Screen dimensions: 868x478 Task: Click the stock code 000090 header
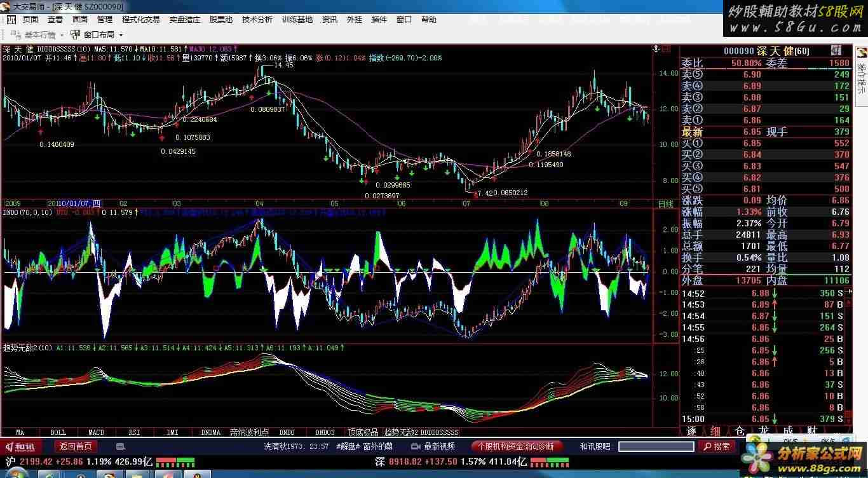739,51
